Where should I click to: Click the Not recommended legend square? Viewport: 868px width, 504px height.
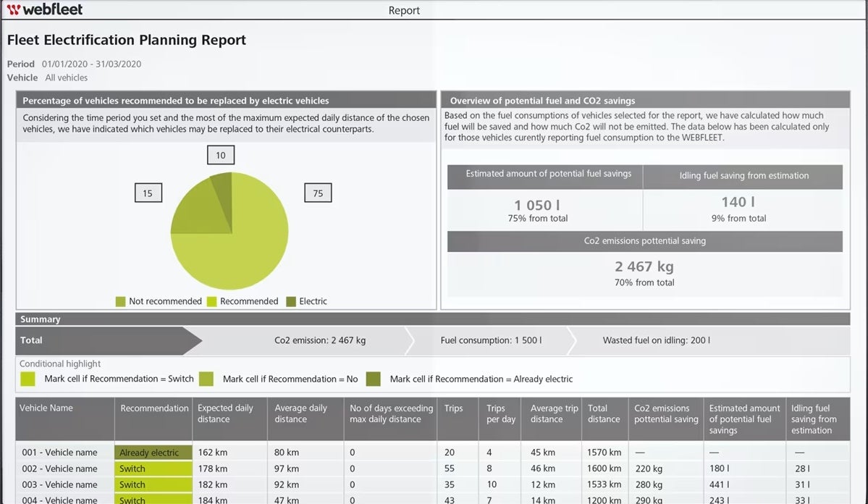[121, 301]
